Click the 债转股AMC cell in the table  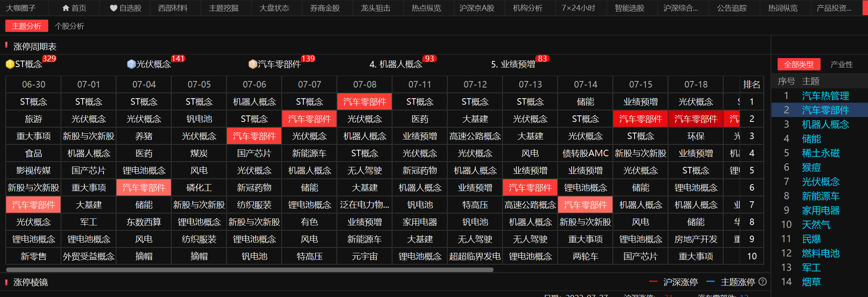point(585,153)
